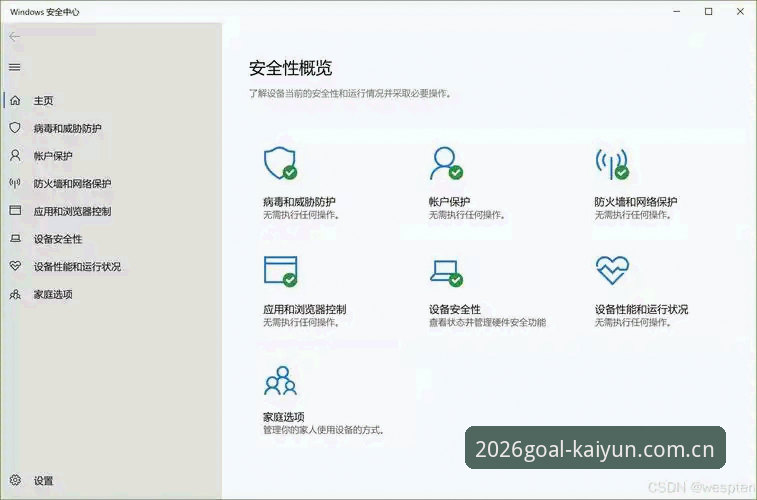This screenshot has width=757, height=500.
Task: Click the laptop icon for 设备安全性 in sidebar
Action: click(x=15, y=238)
